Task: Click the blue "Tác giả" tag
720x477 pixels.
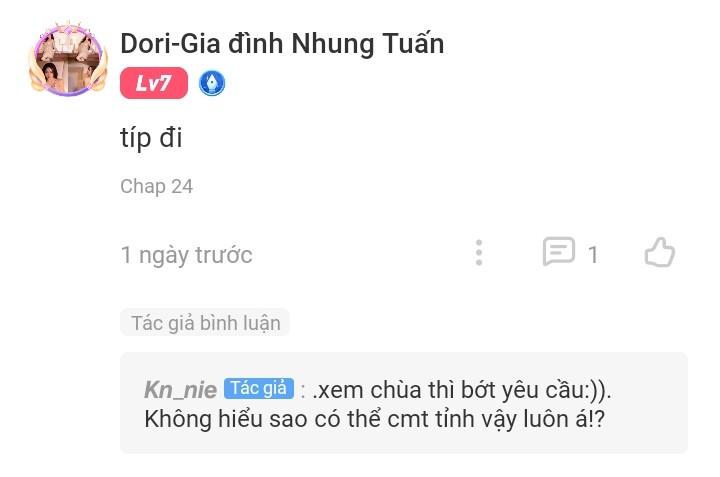Action: pyautogui.click(x=259, y=388)
